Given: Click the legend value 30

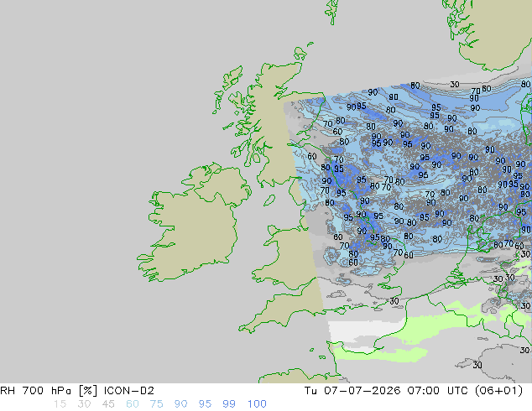Looking at the screenshot, I should pyautogui.click(x=84, y=404).
